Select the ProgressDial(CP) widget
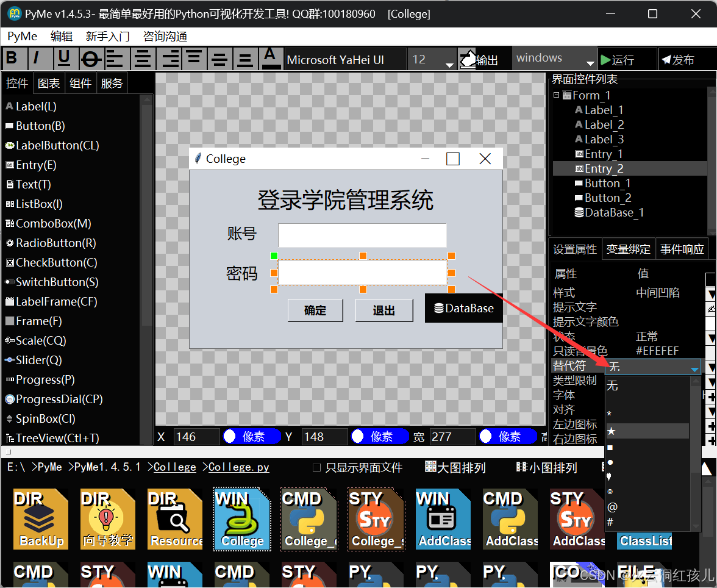717x588 pixels. pos(54,400)
